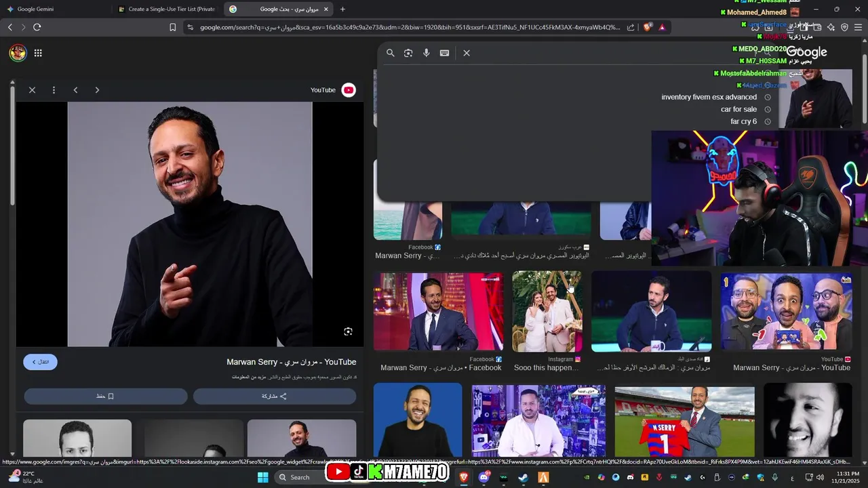Screen dimensions: 868x488
Task: Switch to Create a Single-Use Tier List tab
Action: (167, 9)
